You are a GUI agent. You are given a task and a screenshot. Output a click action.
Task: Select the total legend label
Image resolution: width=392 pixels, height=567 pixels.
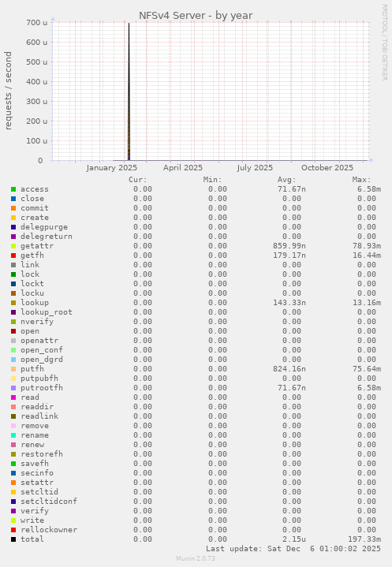pyautogui.click(x=32, y=539)
